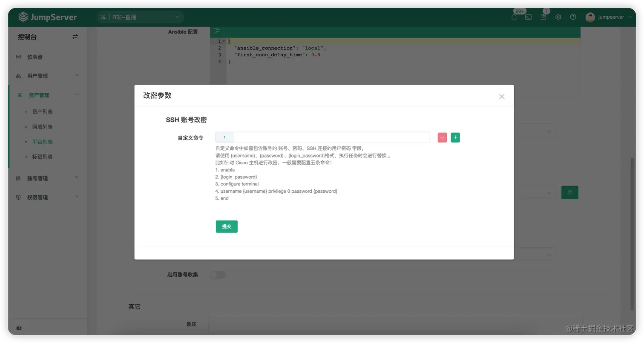The height and width of the screenshot is (343, 644).
Task: Add a command row with green plus icon
Action: [x=455, y=137]
